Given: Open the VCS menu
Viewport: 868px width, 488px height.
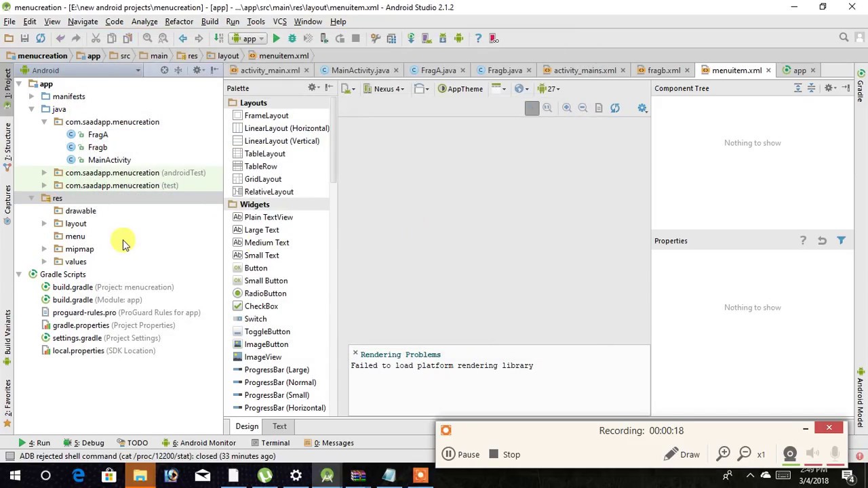Looking at the screenshot, I should 279,22.
